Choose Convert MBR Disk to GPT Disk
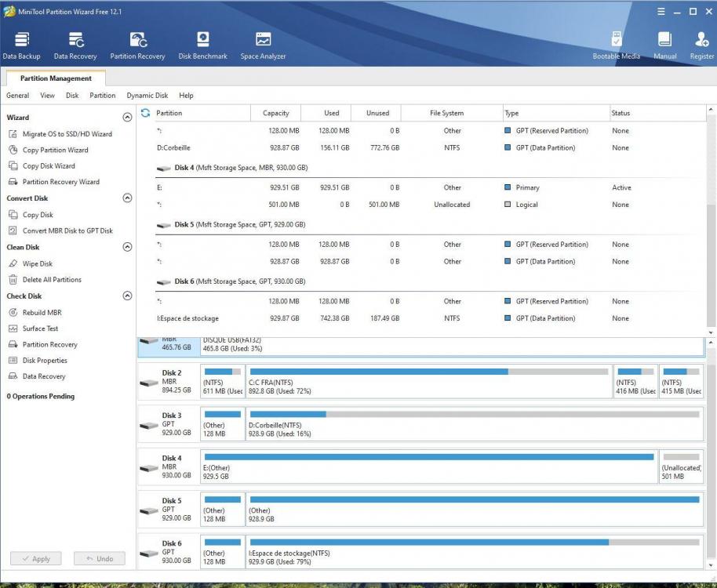This screenshot has height=588, width=717. point(67,230)
